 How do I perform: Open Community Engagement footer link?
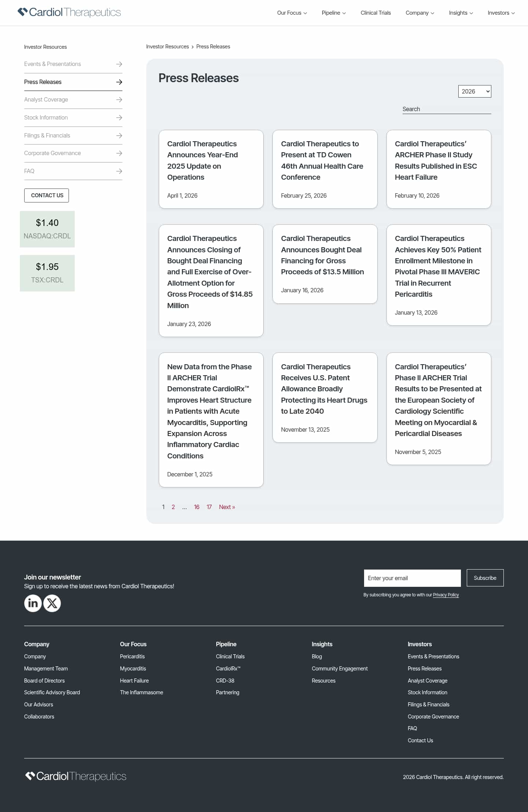pos(340,669)
